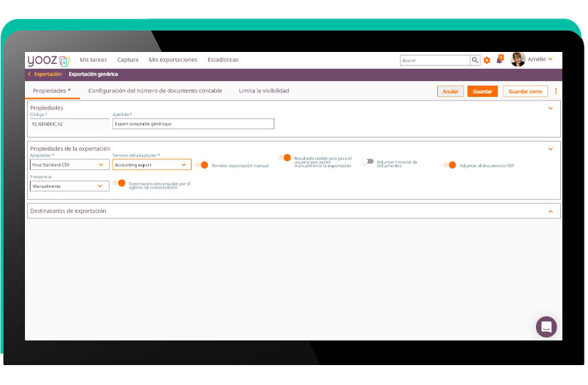Enable Adjuntar historial de documentos

pos(367,162)
